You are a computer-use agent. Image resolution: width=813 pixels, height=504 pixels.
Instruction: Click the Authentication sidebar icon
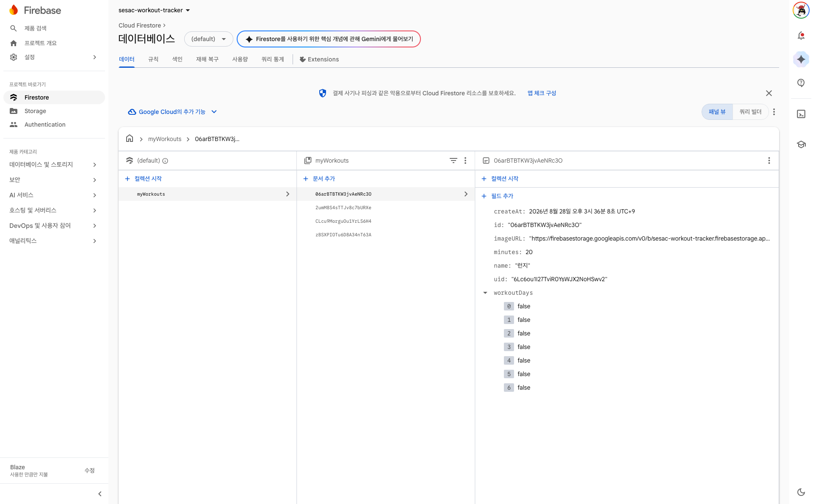pyautogui.click(x=14, y=125)
